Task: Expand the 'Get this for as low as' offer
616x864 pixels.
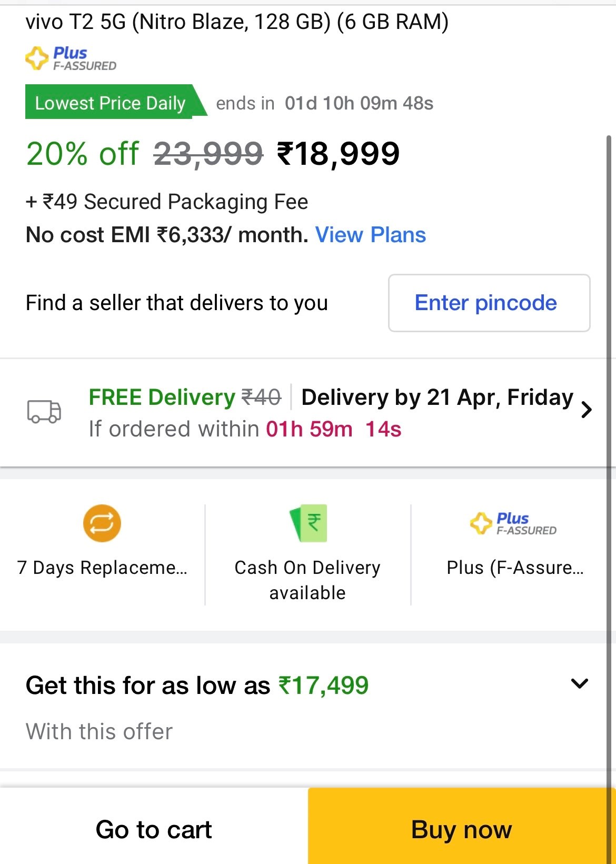Action: [579, 684]
